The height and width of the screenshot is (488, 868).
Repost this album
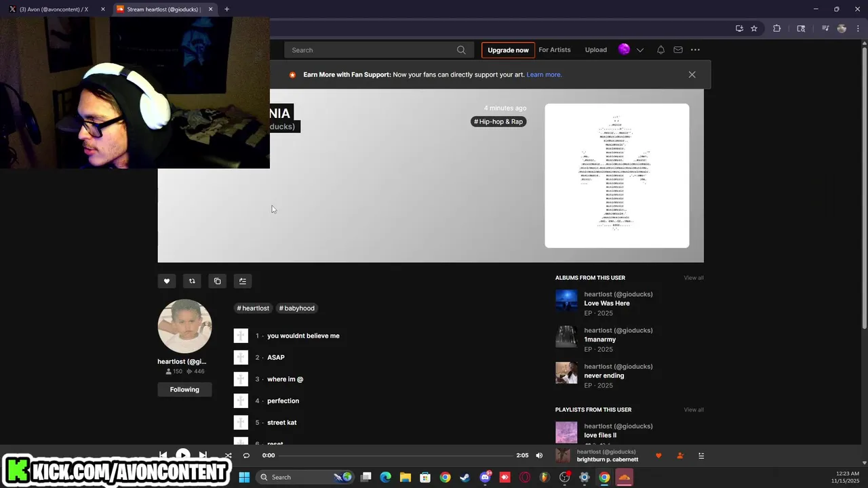point(192,281)
